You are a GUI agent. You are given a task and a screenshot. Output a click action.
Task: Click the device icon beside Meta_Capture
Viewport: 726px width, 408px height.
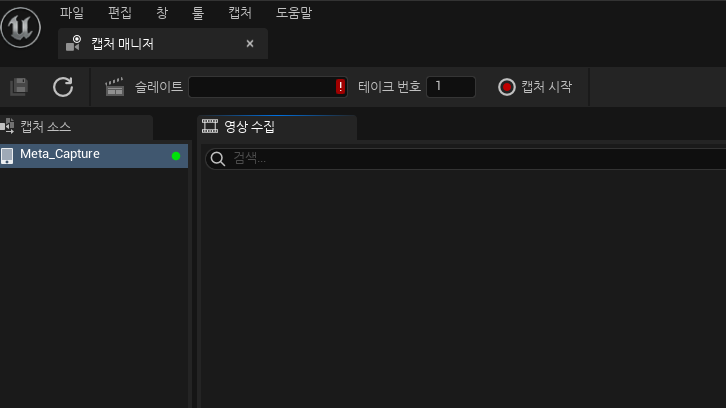click(x=7, y=156)
